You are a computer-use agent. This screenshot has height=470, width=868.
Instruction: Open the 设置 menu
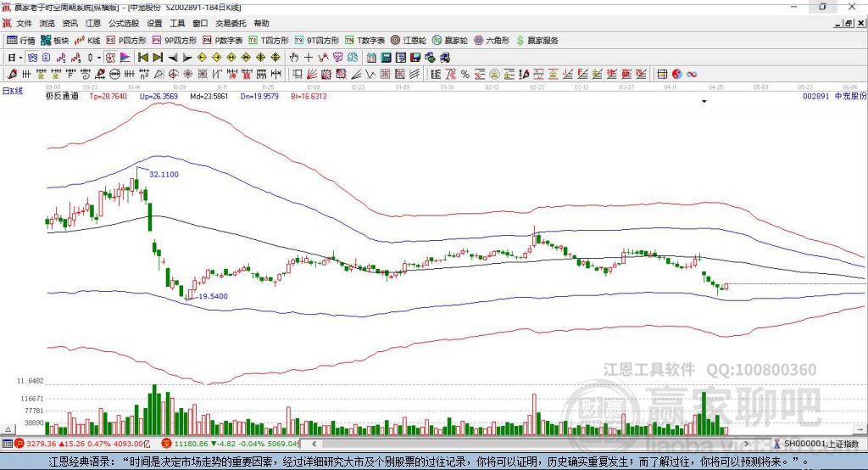point(154,23)
